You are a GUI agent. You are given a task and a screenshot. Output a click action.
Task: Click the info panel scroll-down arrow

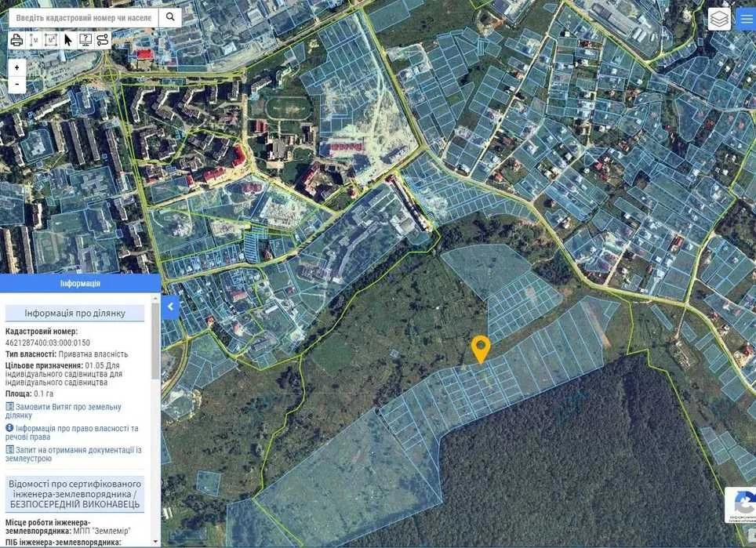point(155,542)
